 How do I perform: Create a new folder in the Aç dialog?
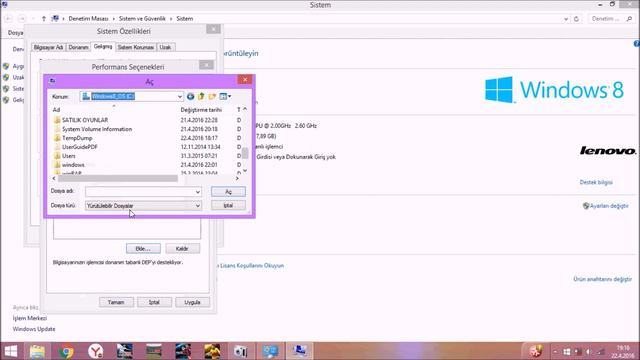[212, 97]
